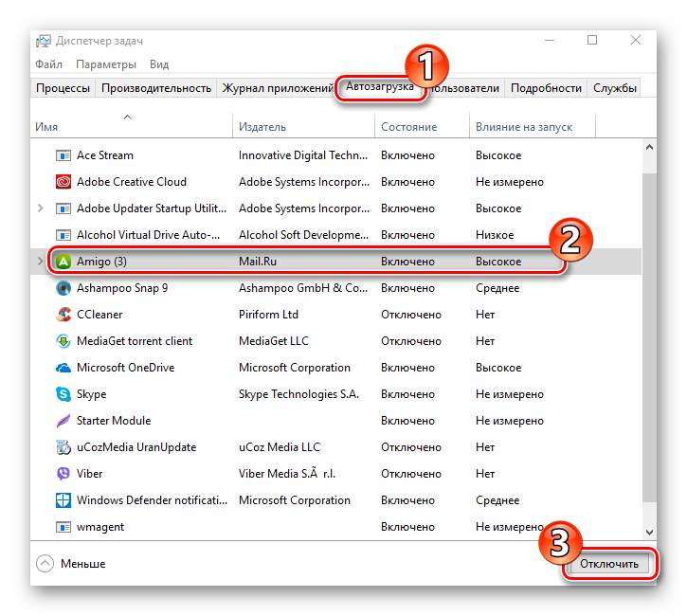Click the uCoz Media LLC publisher cell
The height and width of the screenshot is (616, 687).
(x=280, y=447)
